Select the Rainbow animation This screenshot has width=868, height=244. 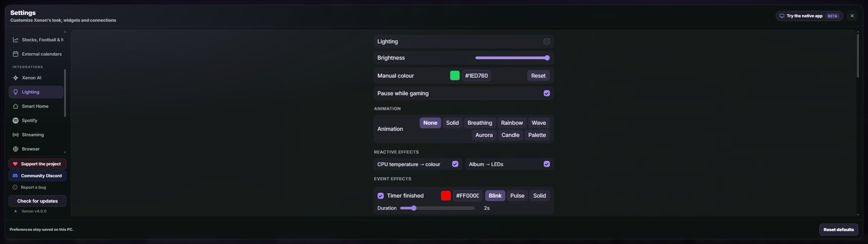tap(512, 123)
